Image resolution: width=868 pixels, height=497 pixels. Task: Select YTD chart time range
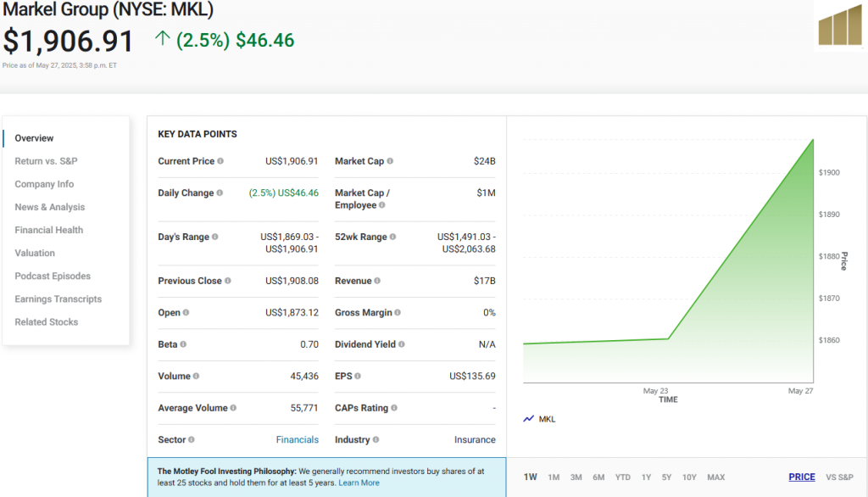623,477
